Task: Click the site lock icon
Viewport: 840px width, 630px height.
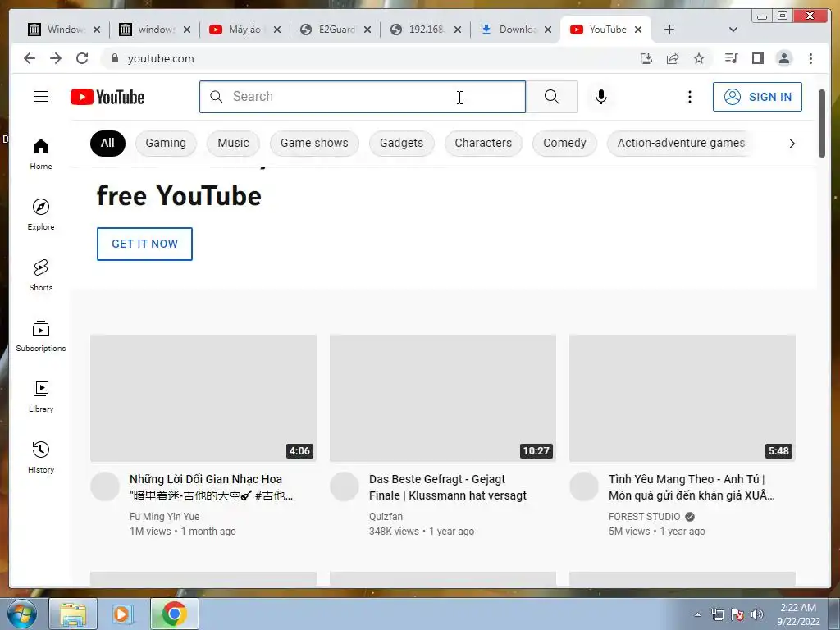Action: click(114, 58)
